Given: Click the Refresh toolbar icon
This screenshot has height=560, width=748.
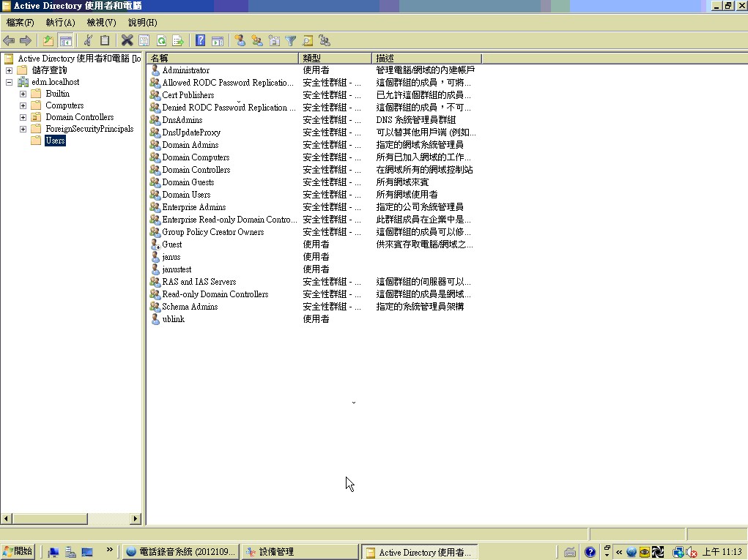Looking at the screenshot, I should tap(160, 41).
